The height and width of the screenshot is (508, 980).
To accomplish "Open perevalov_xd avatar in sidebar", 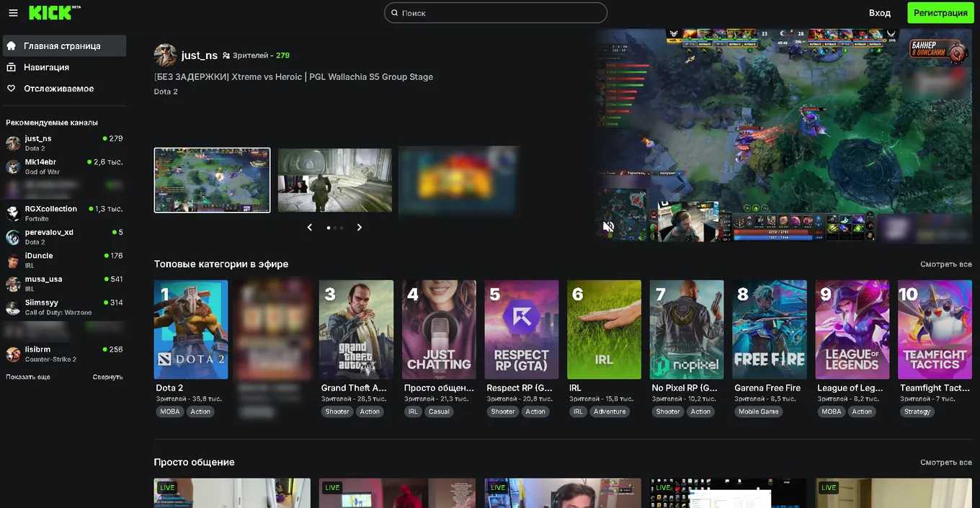I will [x=13, y=237].
